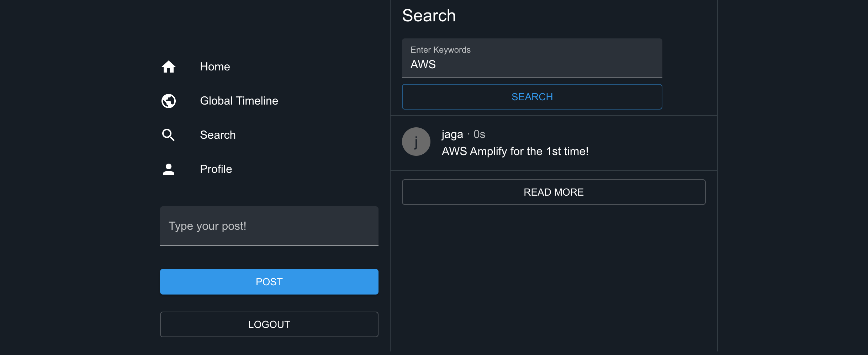Click the Global Timeline globe icon
868x355 pixels.
tap(169, 101)
